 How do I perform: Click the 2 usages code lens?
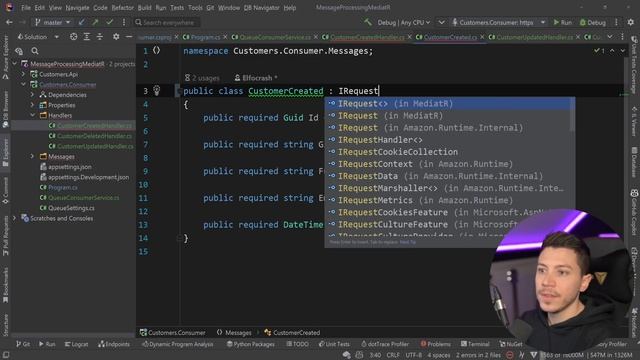(x=202, y=78)
